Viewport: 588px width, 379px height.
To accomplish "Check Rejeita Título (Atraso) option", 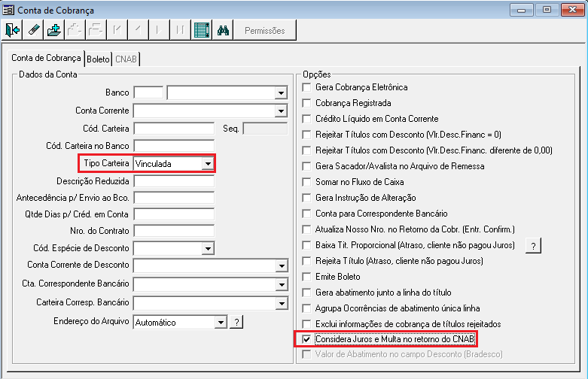I will click(306, 261).
